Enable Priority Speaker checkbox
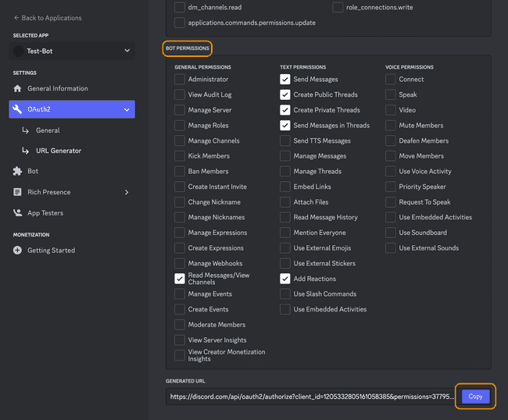Screen dimensions: 508x420 click(x=391, y=187)
